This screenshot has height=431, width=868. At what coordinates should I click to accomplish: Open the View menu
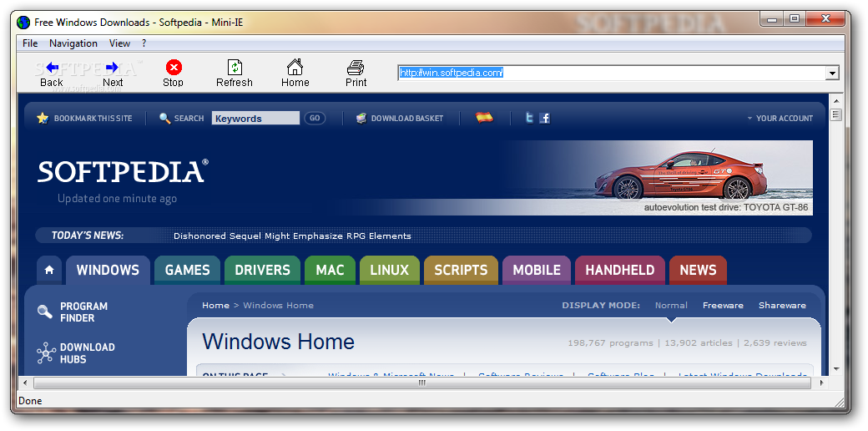[x=119, y=43]
